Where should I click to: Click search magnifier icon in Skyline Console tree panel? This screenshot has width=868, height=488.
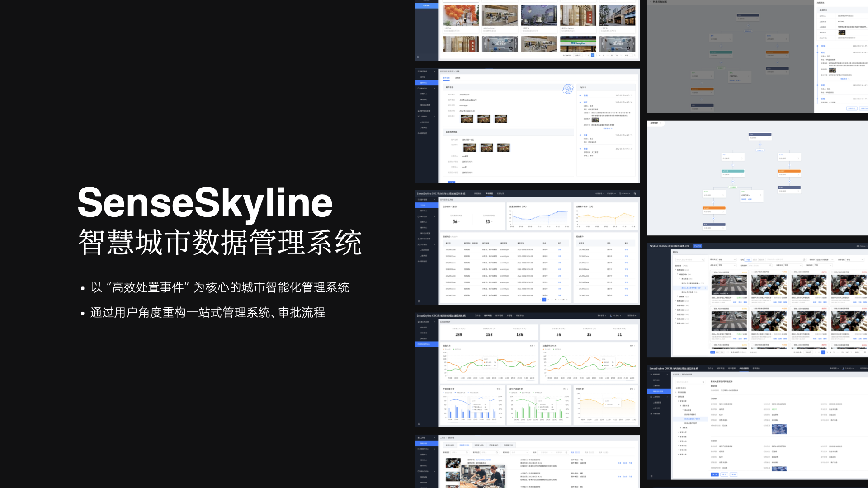click(703, 260)
